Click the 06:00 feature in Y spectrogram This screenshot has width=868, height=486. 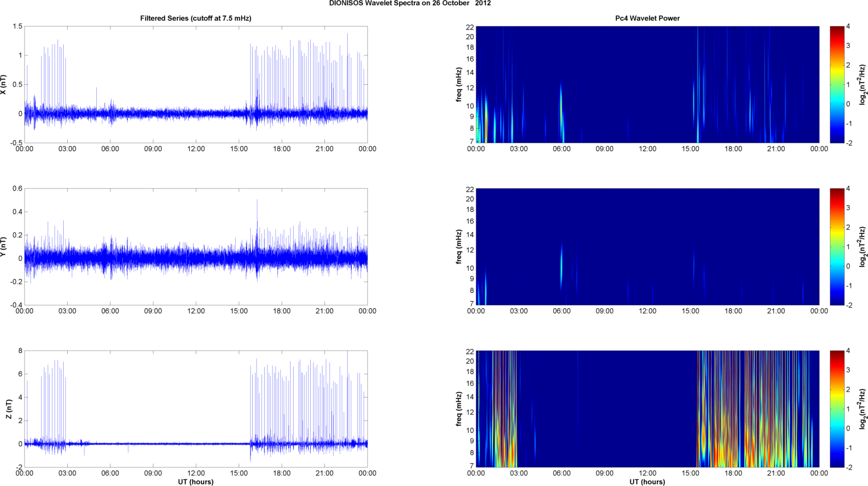pyautogui.click(x=562, y=266)
